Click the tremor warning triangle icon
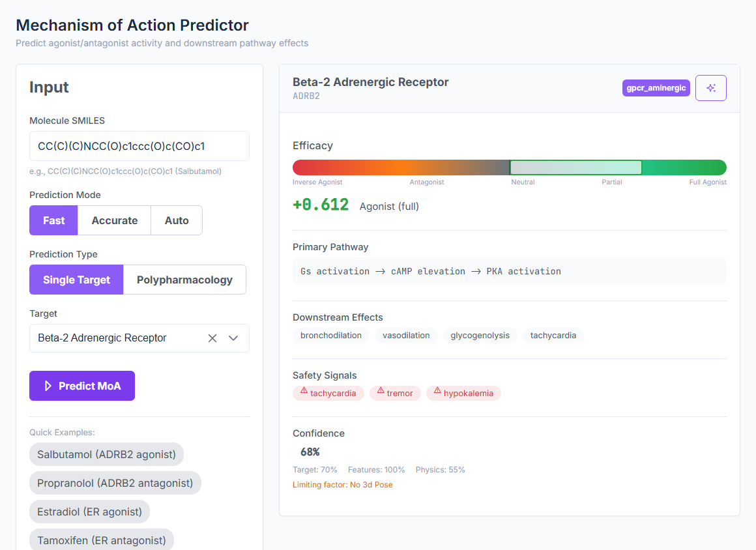756x550 pixels. coord(381,390)
